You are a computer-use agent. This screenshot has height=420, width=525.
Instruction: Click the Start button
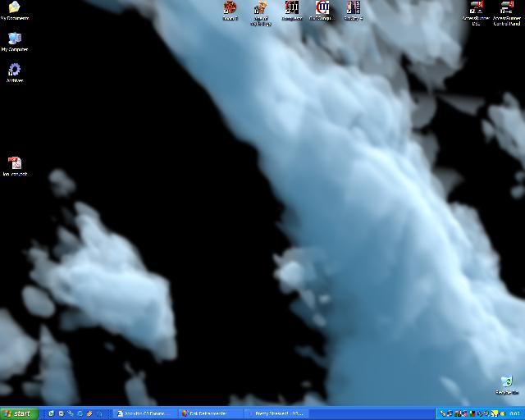[18, 413]
